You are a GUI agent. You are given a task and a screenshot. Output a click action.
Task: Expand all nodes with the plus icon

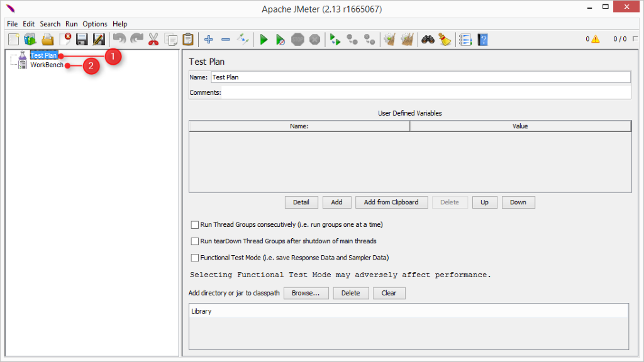(x=209, y=40)
